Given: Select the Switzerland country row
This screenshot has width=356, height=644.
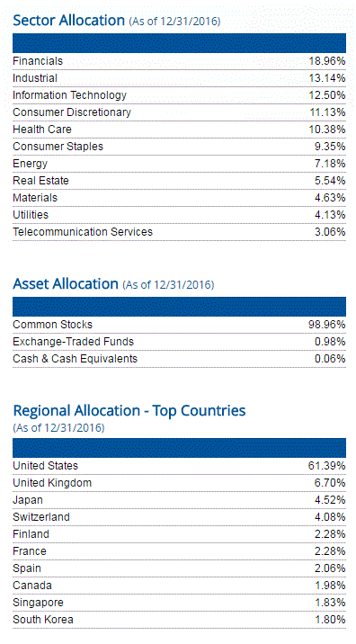Looking at the screenshot, I should [179, 517].
